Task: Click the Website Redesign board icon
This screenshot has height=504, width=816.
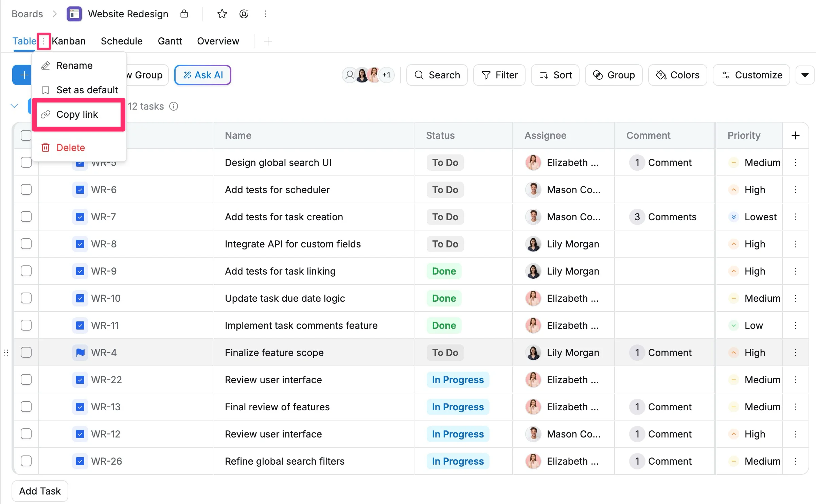Action: click(74, 14)
